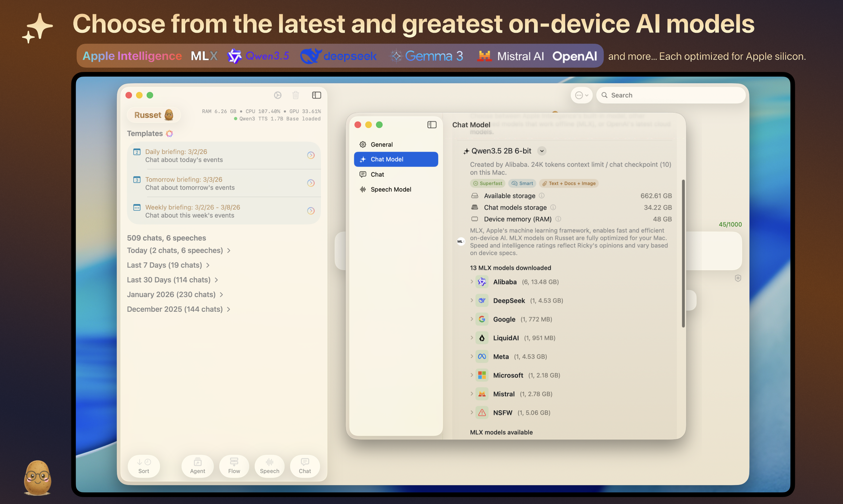Viewport: 843px width, 504px height.
Task: Click the Templates sparkle icon
Action: (x=169, y=134)
